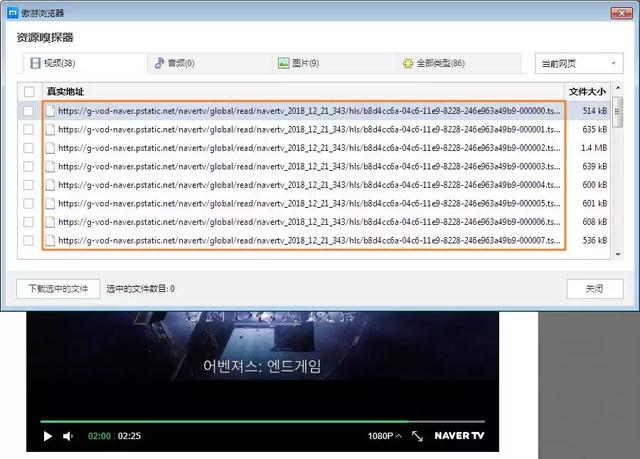Click the 536 kB file size
This screenshot has width=640, height=459.
tap(595, 241)
